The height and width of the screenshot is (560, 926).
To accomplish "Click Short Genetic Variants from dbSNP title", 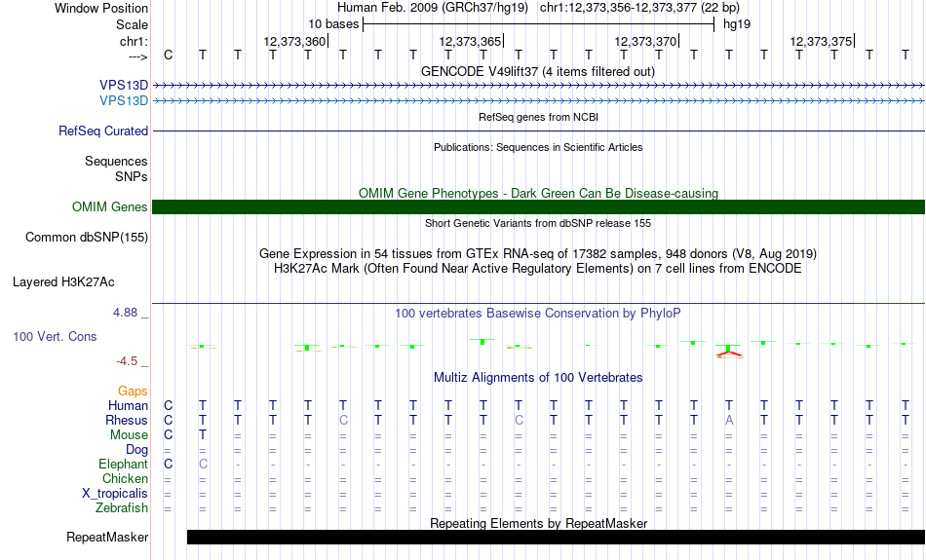I will tap(538, 224).
